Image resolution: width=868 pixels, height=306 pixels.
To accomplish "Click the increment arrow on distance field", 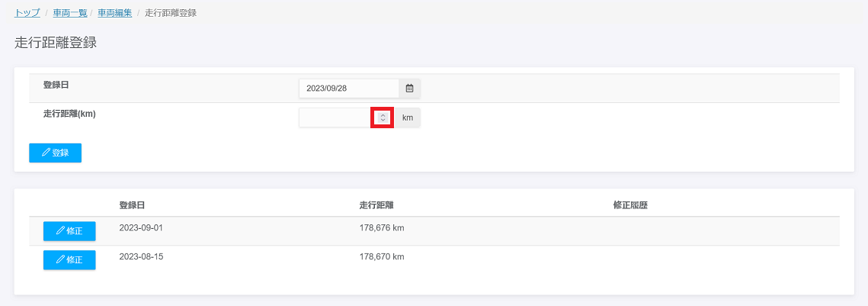I will [383, 114].
